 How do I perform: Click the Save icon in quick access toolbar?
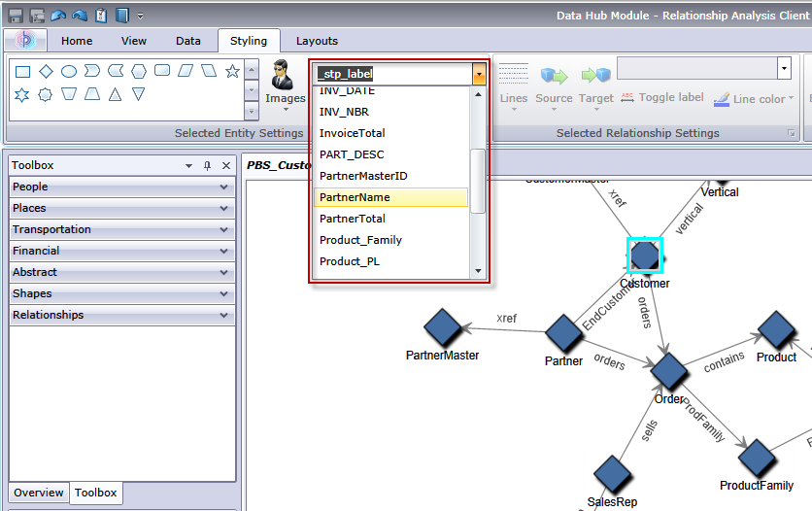click(x=16, y=16)
